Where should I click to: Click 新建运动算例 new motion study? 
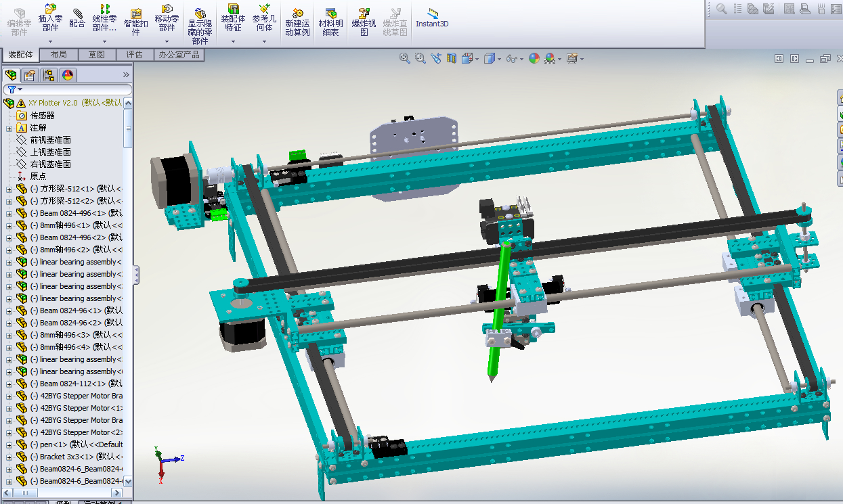pyautogui.click(x=297, y=20)
